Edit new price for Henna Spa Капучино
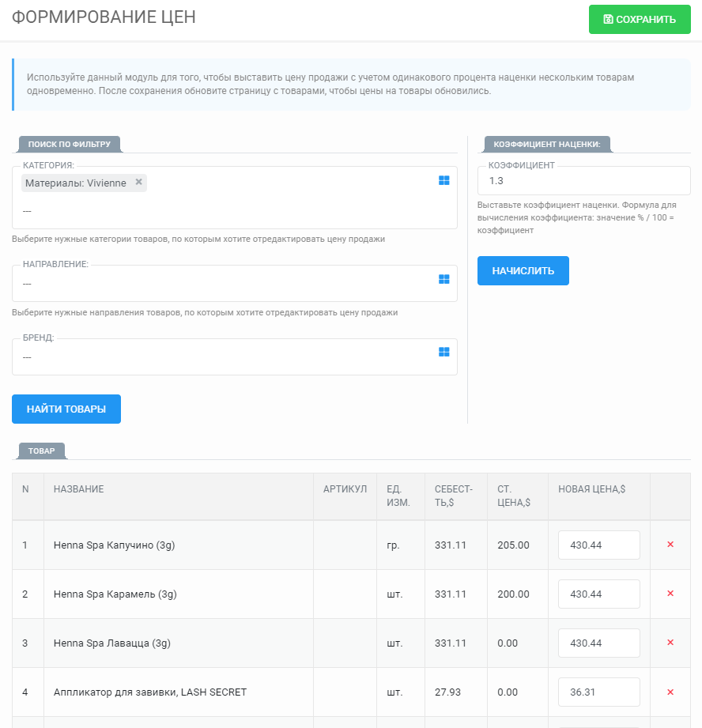Screen dimensions: 702x728 pos(599,545)
